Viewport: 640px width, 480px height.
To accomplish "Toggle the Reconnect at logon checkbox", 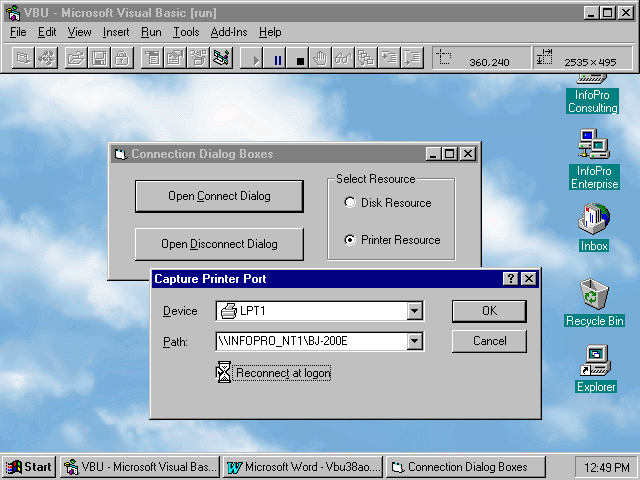I will coord(224,373).
